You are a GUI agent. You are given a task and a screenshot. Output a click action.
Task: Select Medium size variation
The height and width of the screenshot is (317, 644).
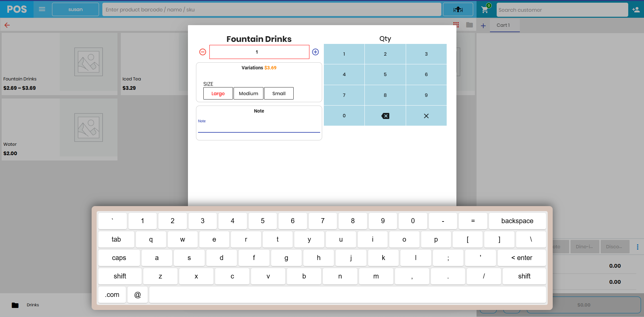pyautogui.click(x=248, y=93)
